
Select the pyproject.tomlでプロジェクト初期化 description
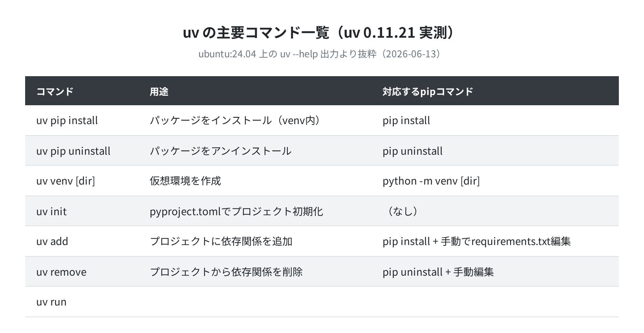pos(236,211)
